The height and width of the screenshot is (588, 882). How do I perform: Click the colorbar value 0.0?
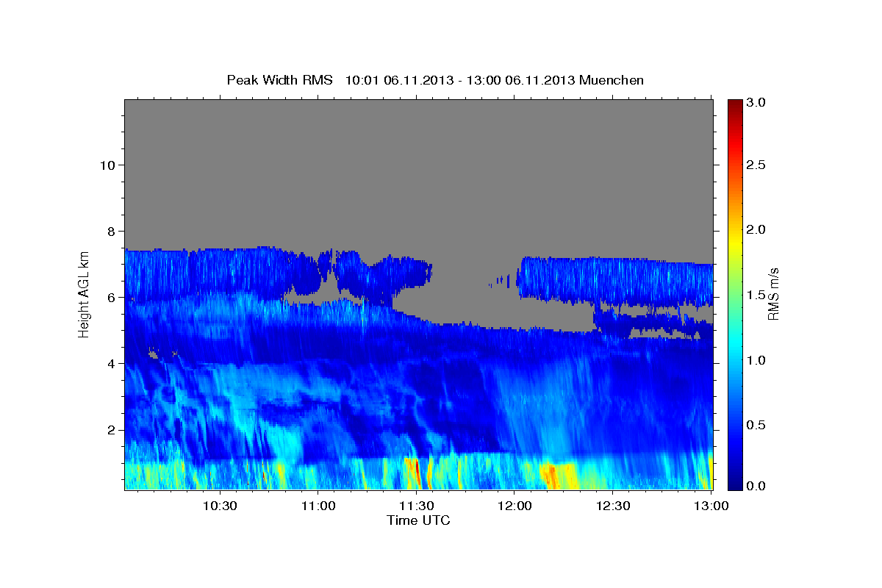click(x=757, y=486)
